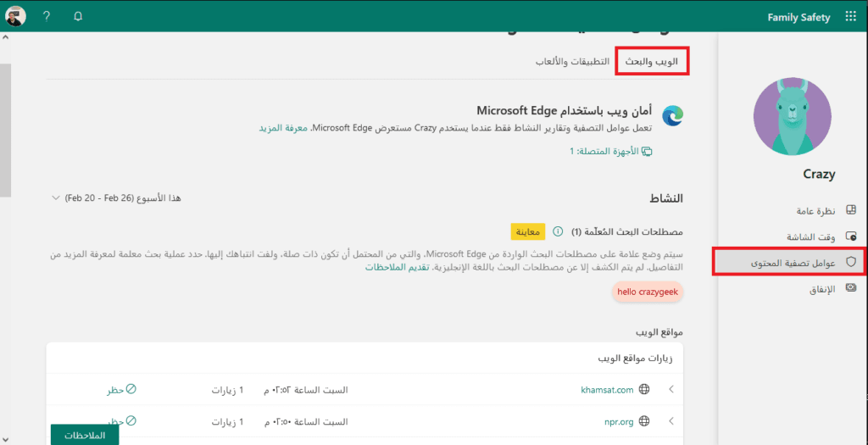Click the help question mark icon
This screenshot has width=868, height=445.
click(x=47, y=17)
